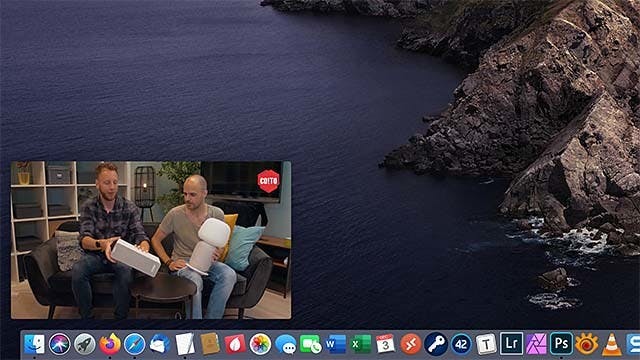Open Launchpad rocket icon
The height and width of the screenshot is (360, 640).
(84, 344)
